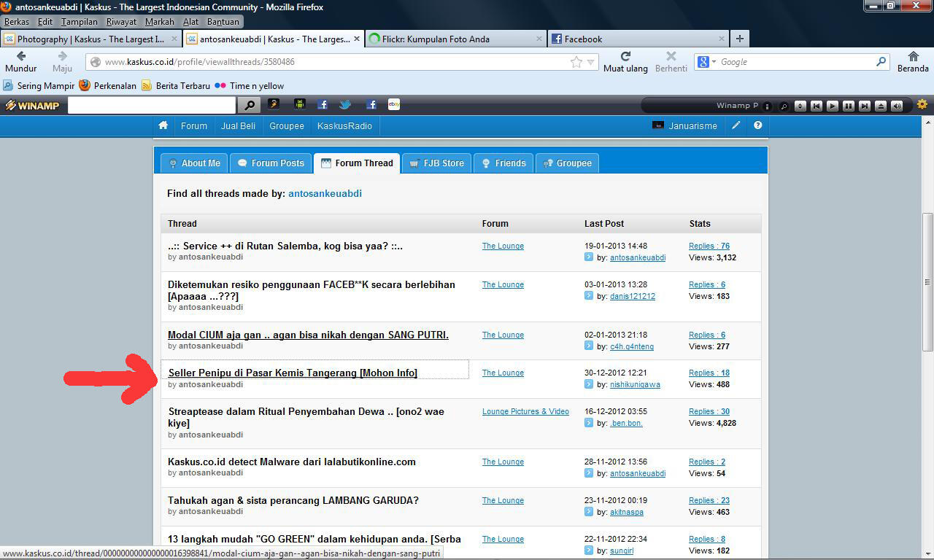Click the Winamp toolbar search magnifier button
The height and width of the screenshot is (560, 934).
click(250, 106)
